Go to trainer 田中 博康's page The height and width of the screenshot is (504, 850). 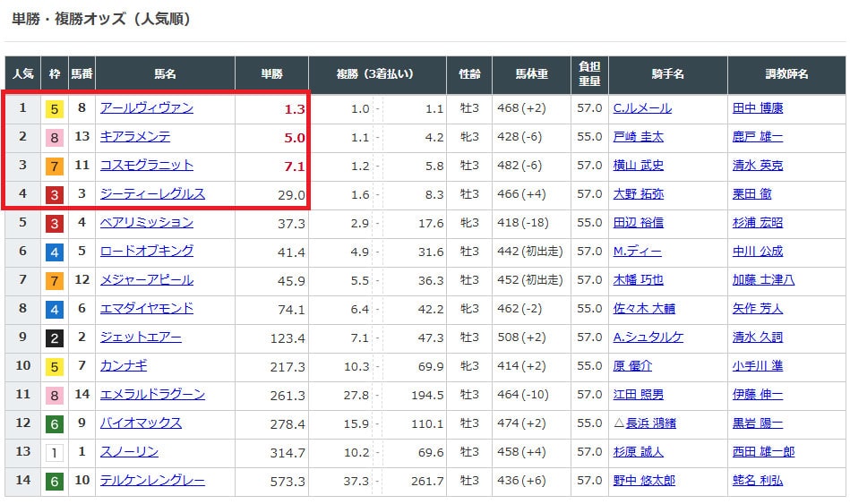757,108
